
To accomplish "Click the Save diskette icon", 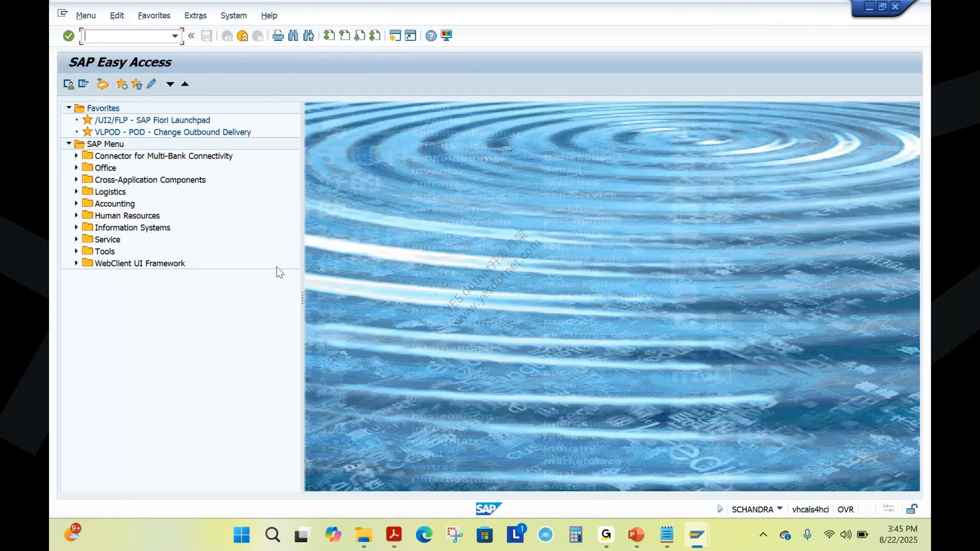I will tap(207, 36).
